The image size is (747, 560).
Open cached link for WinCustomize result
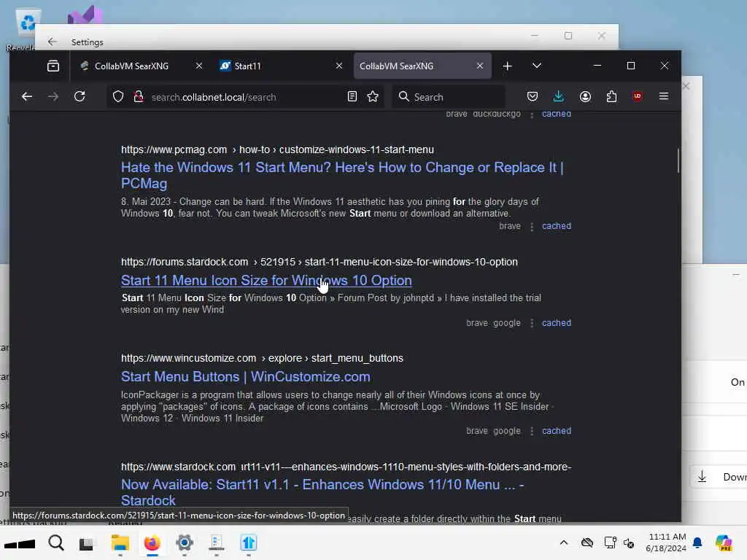(557, 431)
